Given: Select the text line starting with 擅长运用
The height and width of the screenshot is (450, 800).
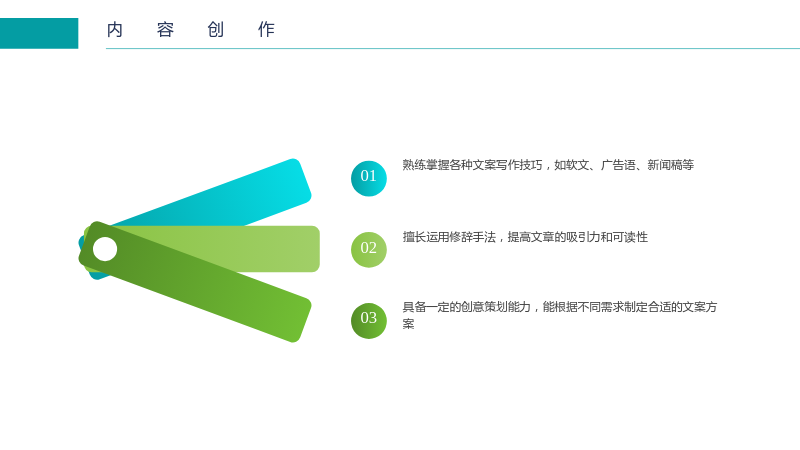Looking at the screenshot, I should pyautogui.click(x=525, y=237).
